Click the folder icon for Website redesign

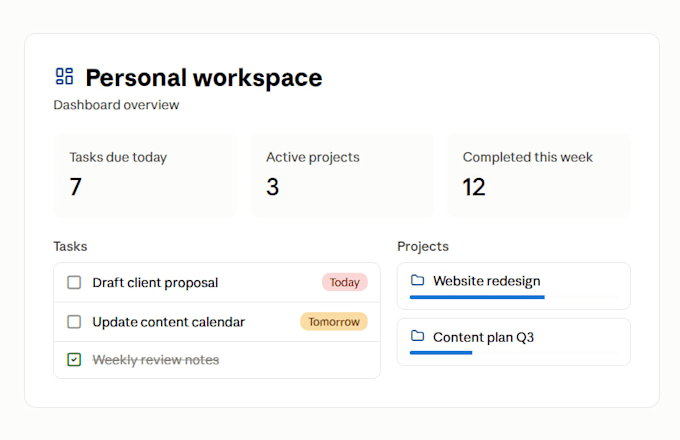pyautogui.click(x=417, y=280)
